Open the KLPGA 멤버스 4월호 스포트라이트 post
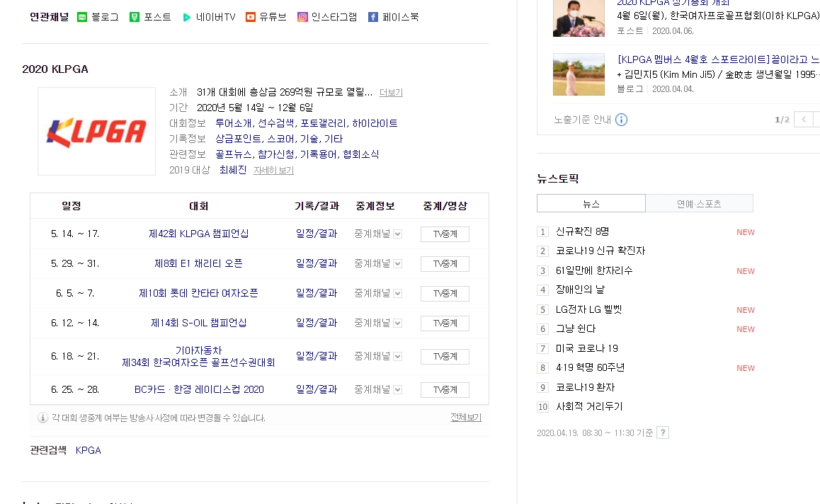This screenshot has height=504, width=820. (x=719, y=60)
